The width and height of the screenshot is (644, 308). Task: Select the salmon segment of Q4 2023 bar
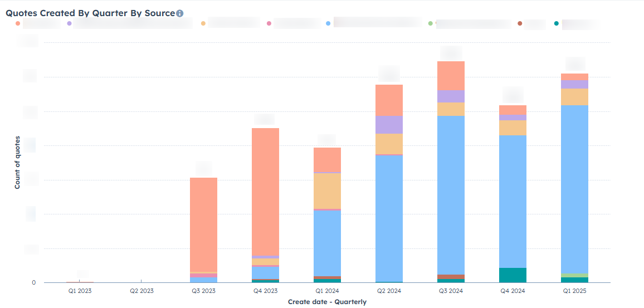[x=265, y=189]
